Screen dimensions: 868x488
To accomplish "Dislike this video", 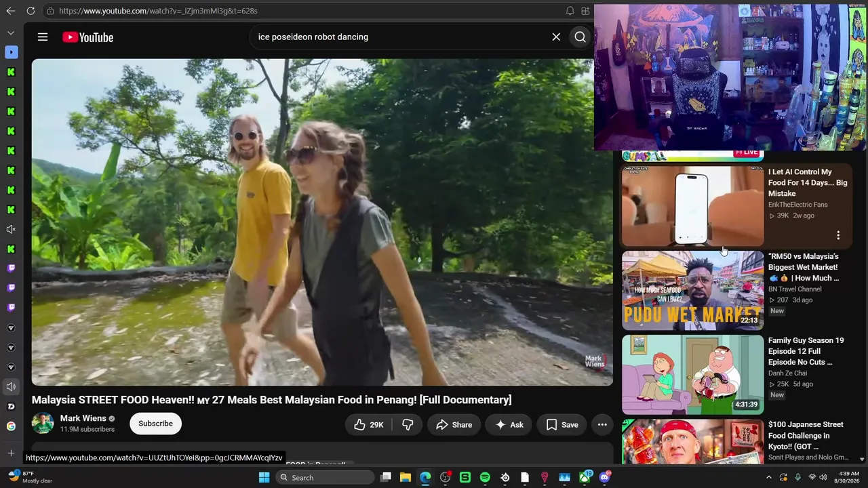I will pos(408,425).
